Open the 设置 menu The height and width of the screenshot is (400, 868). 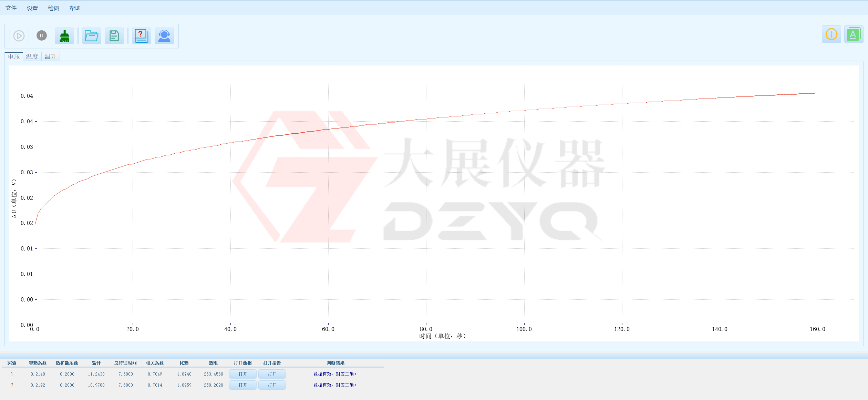point(32,8)
